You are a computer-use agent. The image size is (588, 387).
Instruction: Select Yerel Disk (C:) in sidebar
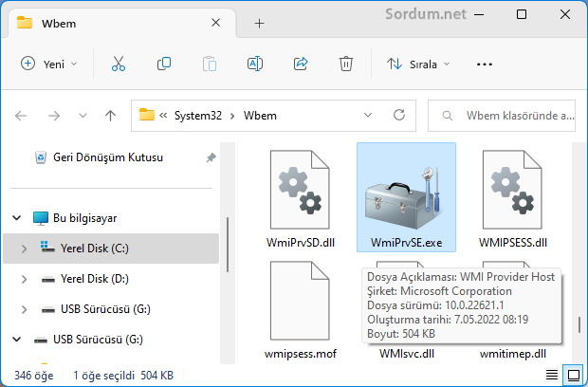coord(111,249)
